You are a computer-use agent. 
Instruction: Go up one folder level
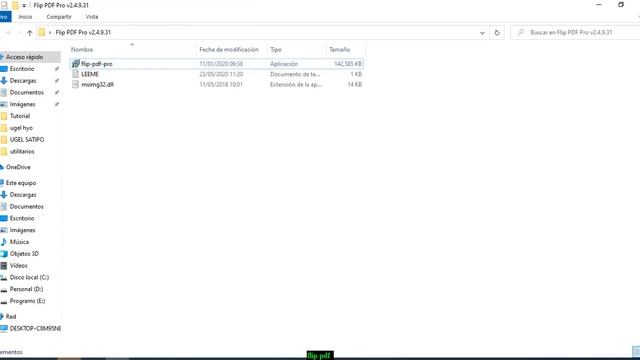click(x=29, y=33)
